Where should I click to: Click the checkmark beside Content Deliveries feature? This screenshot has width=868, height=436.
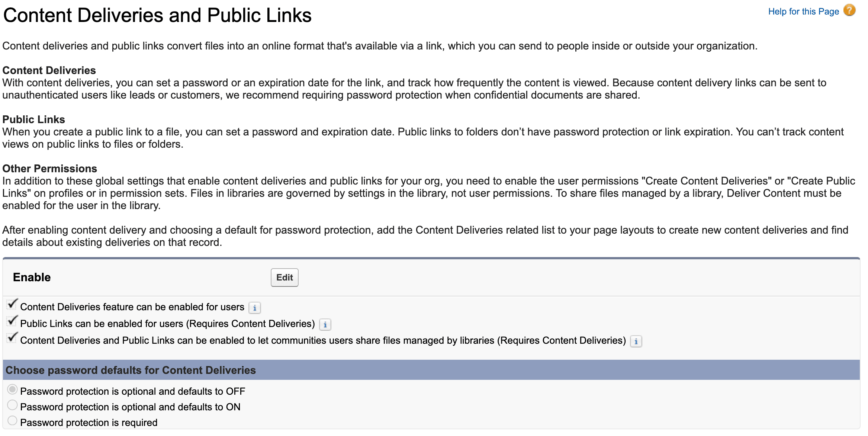[12, 304]
